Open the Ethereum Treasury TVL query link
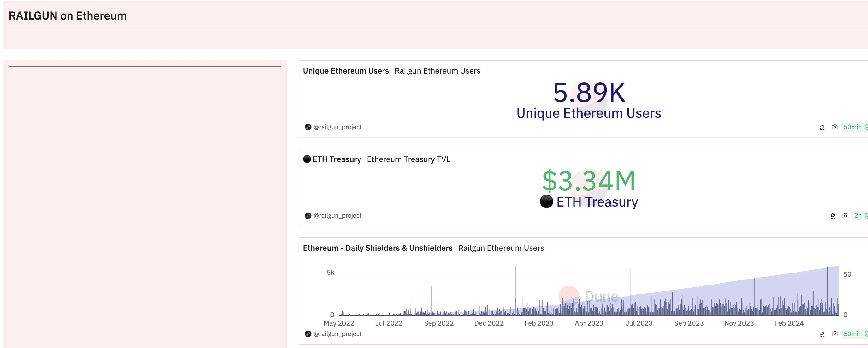Viewport: 868px width, 348px height. click(408, 159)
